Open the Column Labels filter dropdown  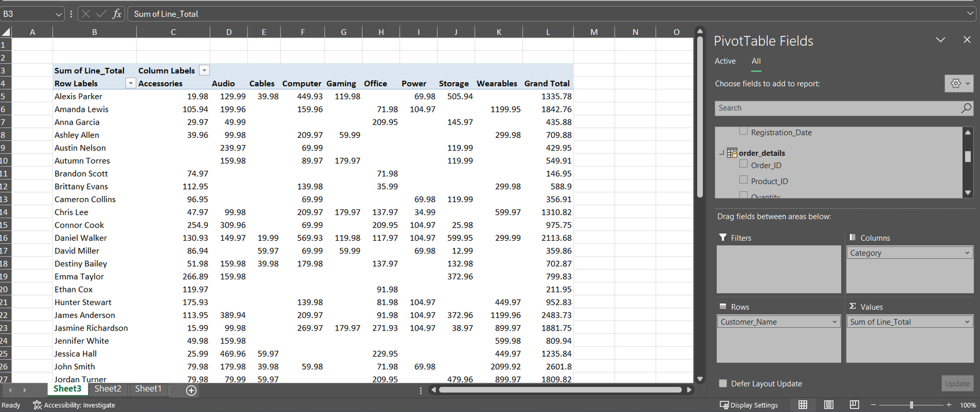tap(204, 71)
